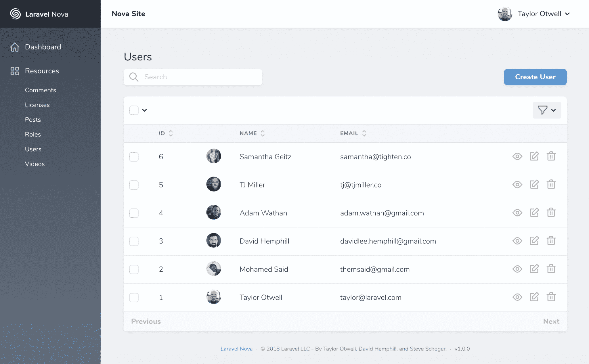Delete David Hemphill with trash icon
This screenshot has width=589, height=364.
(x=551, y=241)
